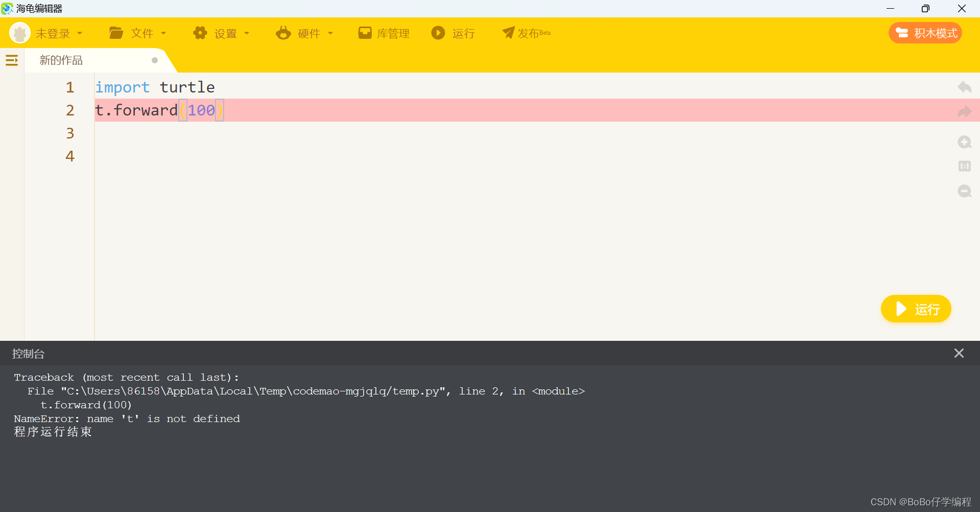The width and height of the screenshot is (980, 512).
Task: Switch to 积木模式 block mode
Action: [x=925, y=33]
